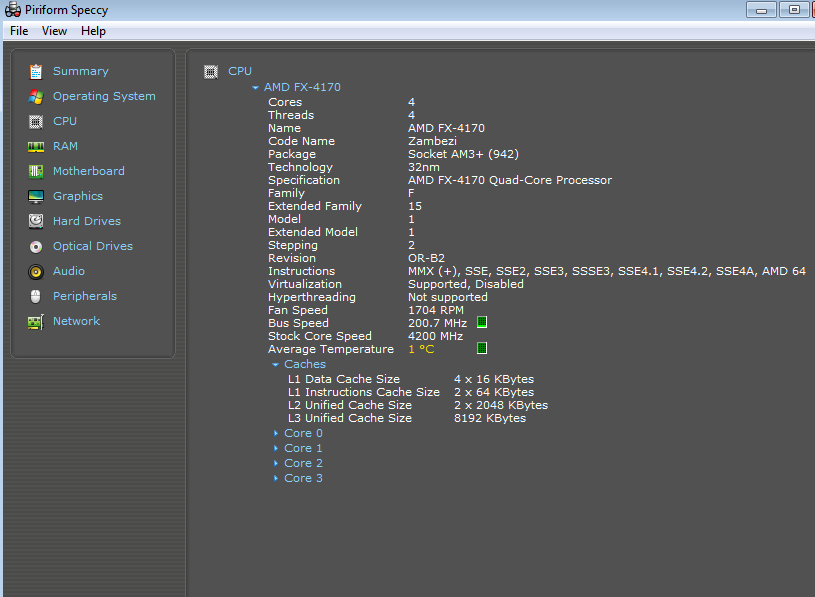Select the Core 1 tree label

(x=304, y=448)
